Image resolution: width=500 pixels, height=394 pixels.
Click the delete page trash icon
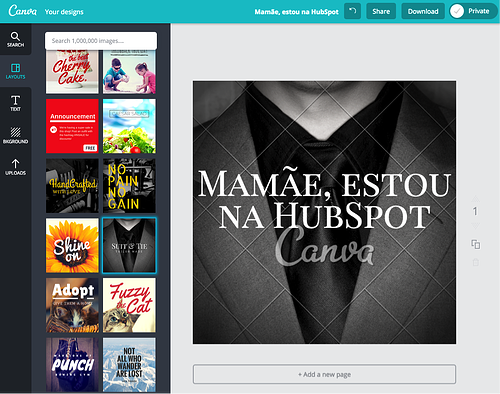[476, 262]
